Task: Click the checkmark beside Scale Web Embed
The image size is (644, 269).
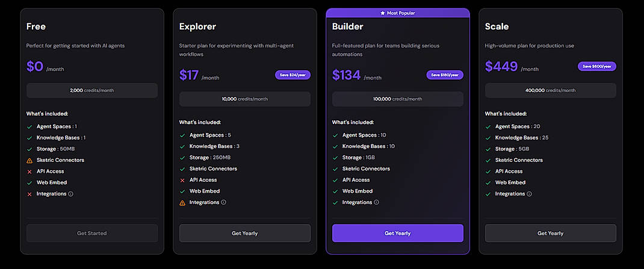Action: pos(488,183)
